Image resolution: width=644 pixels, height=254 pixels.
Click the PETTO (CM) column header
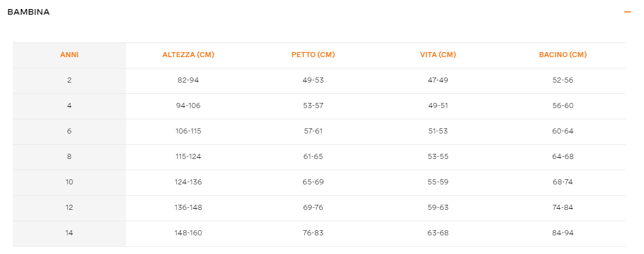[x=313, y=55]
